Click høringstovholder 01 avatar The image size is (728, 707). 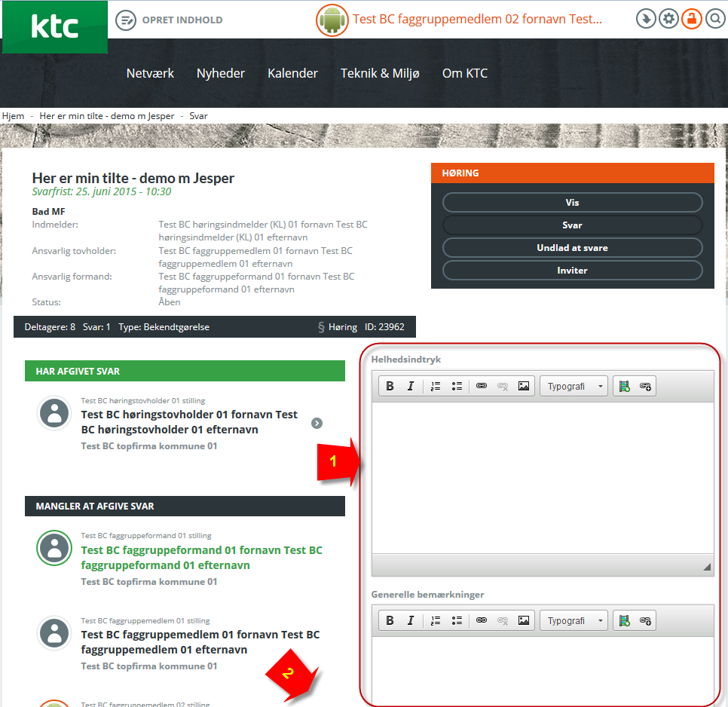tap(54, 413)
